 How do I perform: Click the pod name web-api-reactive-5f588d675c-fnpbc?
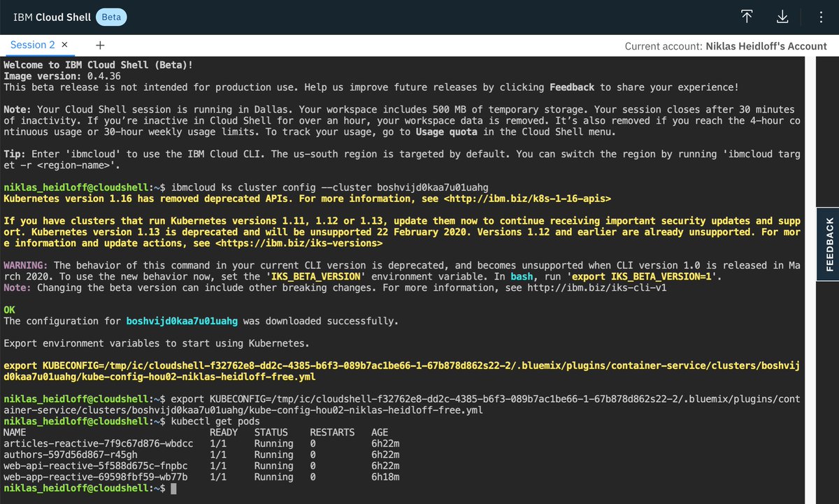click(96, 466)
